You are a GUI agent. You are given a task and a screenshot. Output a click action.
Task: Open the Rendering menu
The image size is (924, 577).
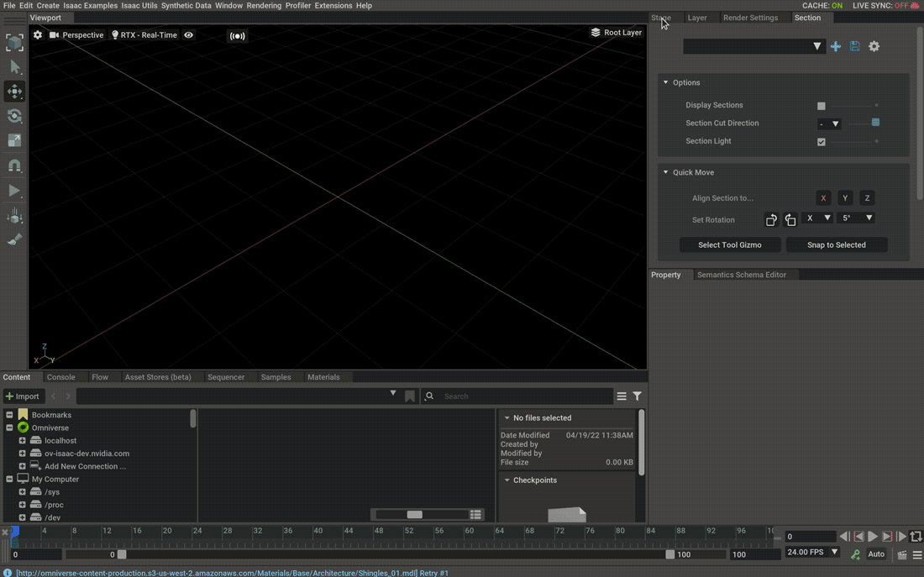[x=264, y=5]
